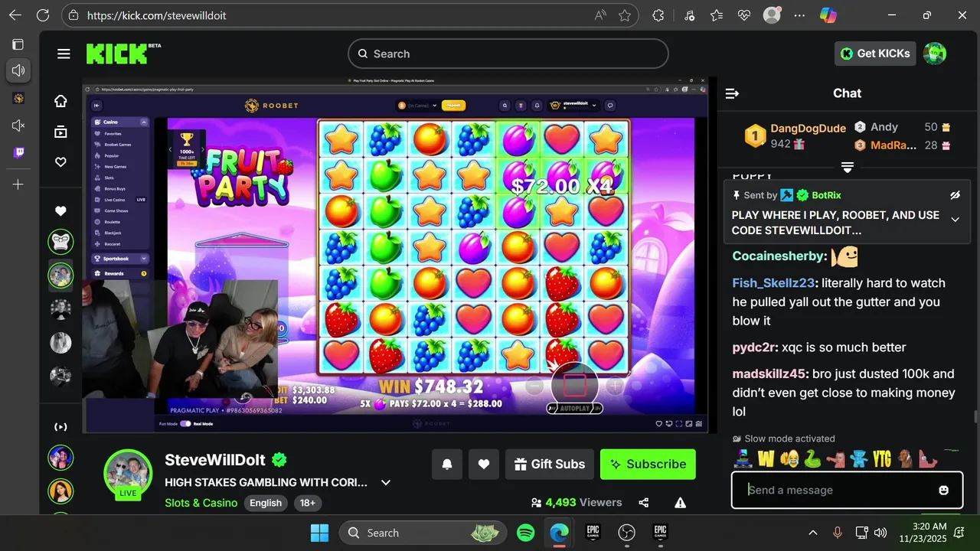980x551 pixels.
Task: Favorite this page with star icon
Action: click(x=625, y=15)
